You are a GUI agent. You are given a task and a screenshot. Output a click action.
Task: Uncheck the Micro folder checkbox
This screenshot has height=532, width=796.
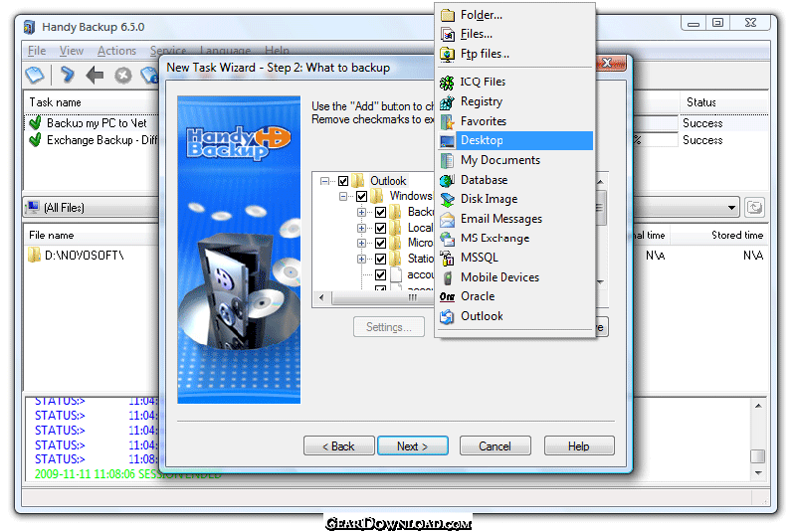381,244
